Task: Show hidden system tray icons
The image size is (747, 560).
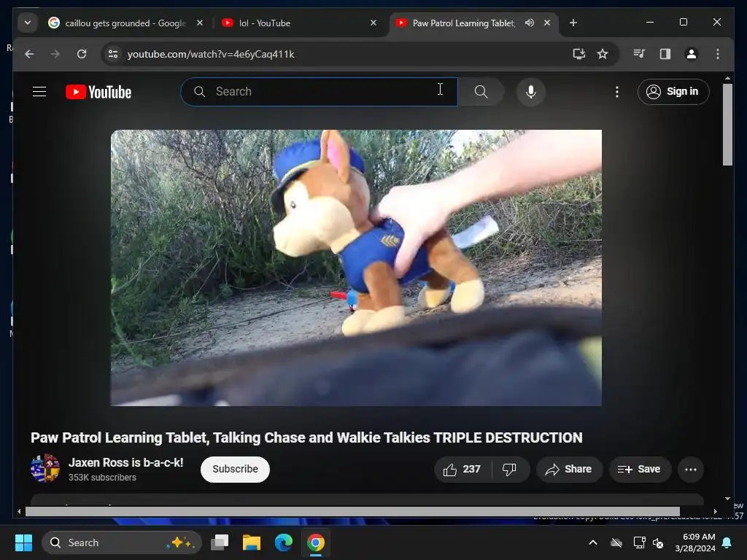Action: coord(593,542)
